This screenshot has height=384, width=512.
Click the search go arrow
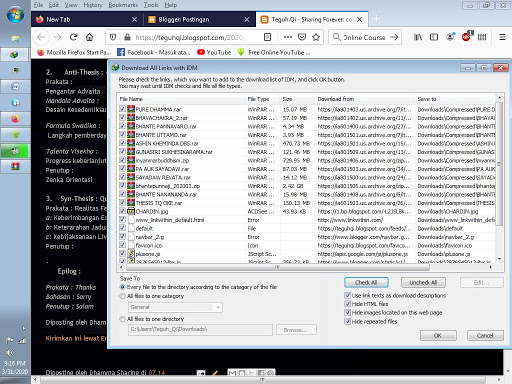click(x=394, y=37)
